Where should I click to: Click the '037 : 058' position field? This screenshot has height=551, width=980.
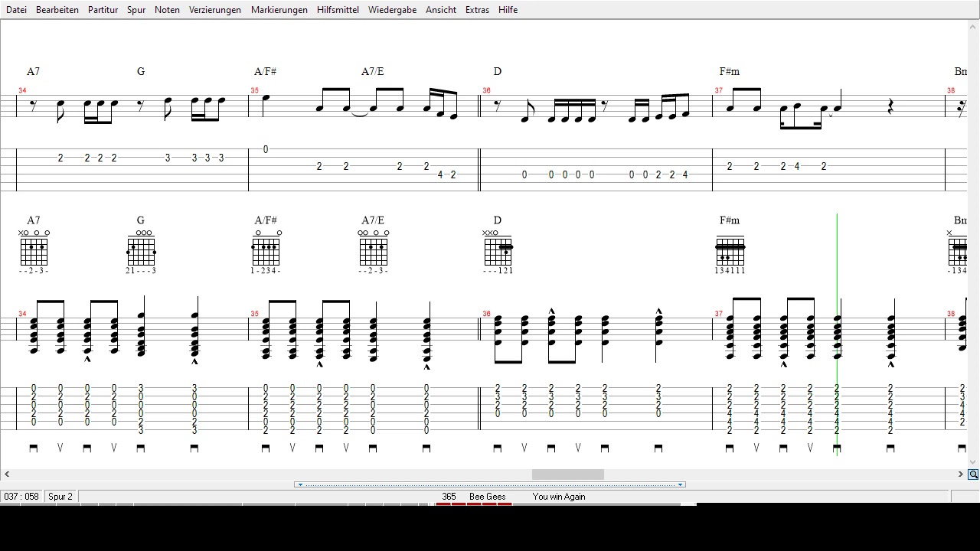tap(21, 497)
